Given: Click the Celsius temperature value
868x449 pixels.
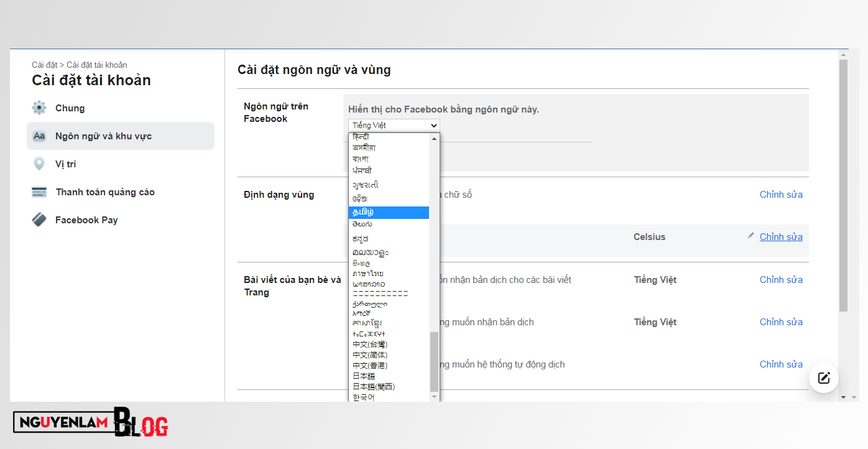Looking at the screenshot, I should pos(650,237).
